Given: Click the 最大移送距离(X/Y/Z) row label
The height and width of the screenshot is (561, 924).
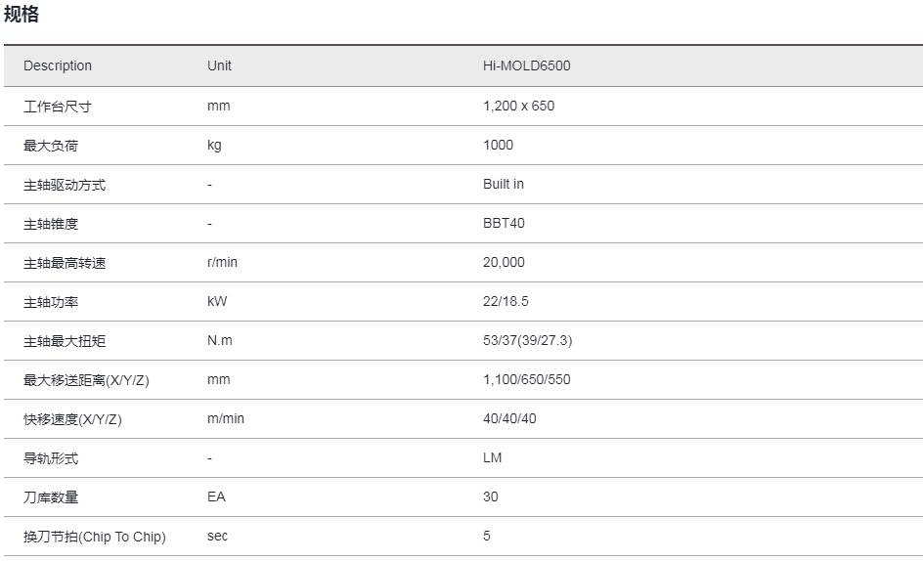Looking at the screenshot, I should (86, 381).
